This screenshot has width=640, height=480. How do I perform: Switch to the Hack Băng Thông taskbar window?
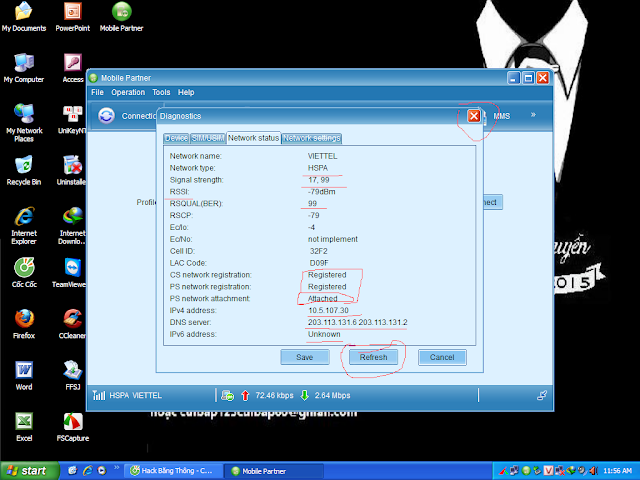(x=173, y=471)
